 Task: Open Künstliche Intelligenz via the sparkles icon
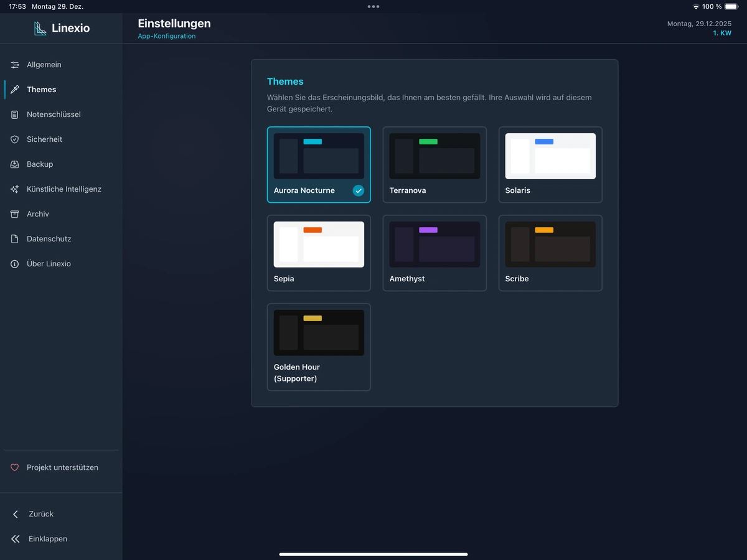coord(14,189)
